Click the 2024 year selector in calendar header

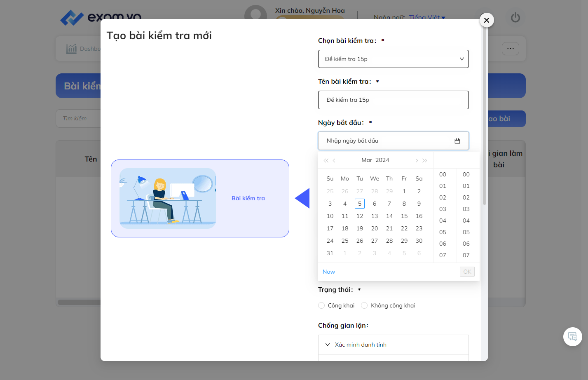pyautogui.click(x=382, y=160)
